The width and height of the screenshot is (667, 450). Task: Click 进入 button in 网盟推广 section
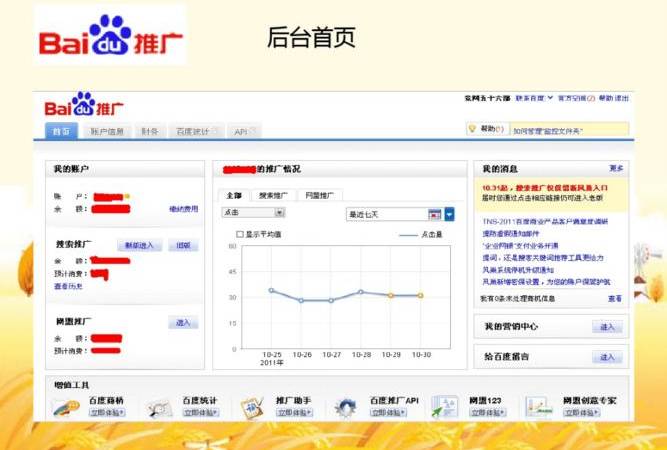pyautogui.click(x=183, y=323)
